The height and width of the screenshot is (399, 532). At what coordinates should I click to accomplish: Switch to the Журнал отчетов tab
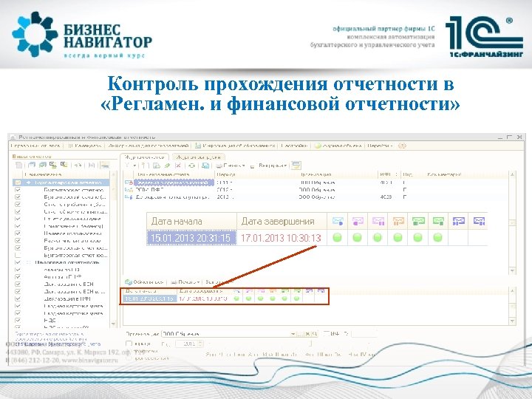pos(144,157)
